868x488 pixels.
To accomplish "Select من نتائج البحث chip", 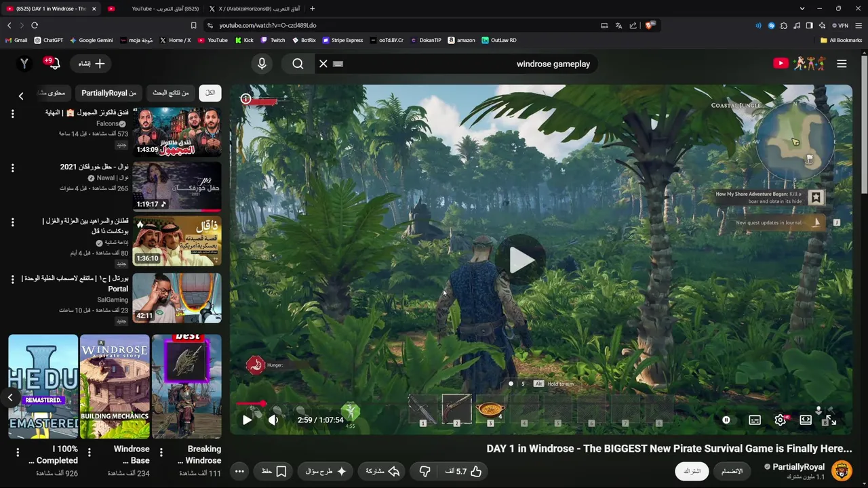I will (x=170, y=93).
